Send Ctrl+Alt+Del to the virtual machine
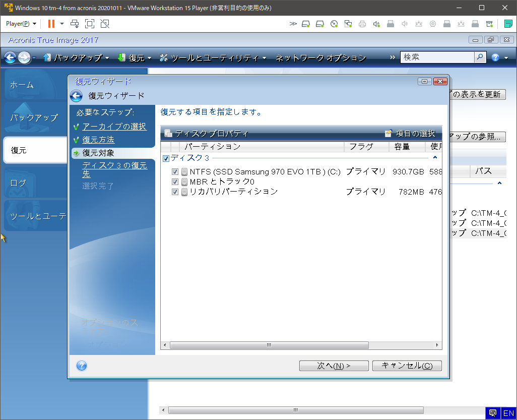Screen dimensions: 517x420 (75, 24)
